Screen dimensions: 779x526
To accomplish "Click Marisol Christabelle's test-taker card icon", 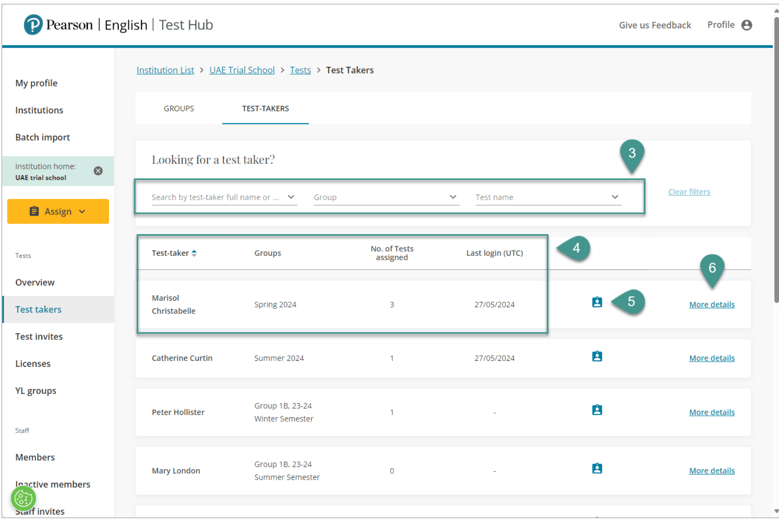I will point(597,303).
